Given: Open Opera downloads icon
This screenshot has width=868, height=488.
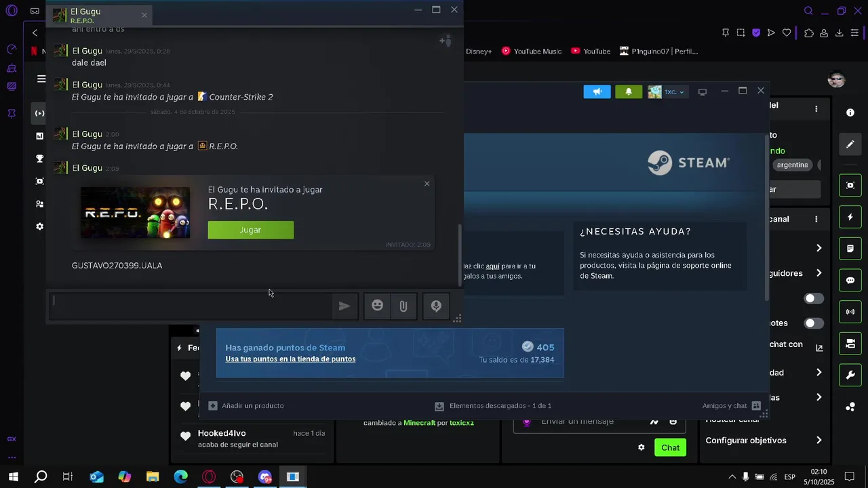Looking at the screenshot, I should click(839, 33).
